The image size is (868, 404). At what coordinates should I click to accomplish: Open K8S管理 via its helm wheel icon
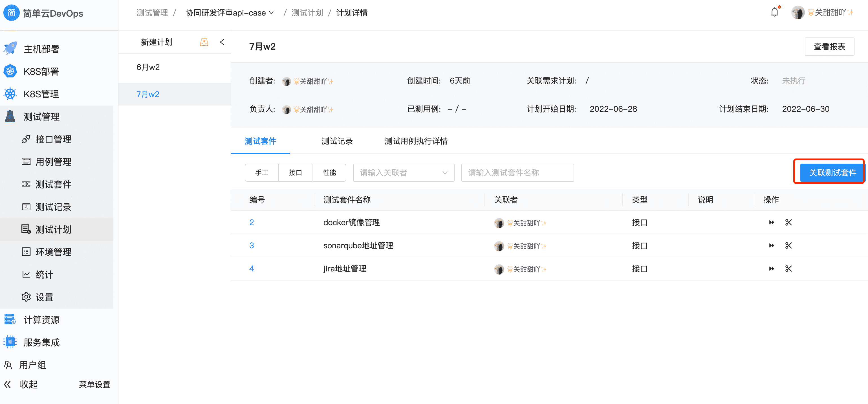tap(10, 94)
